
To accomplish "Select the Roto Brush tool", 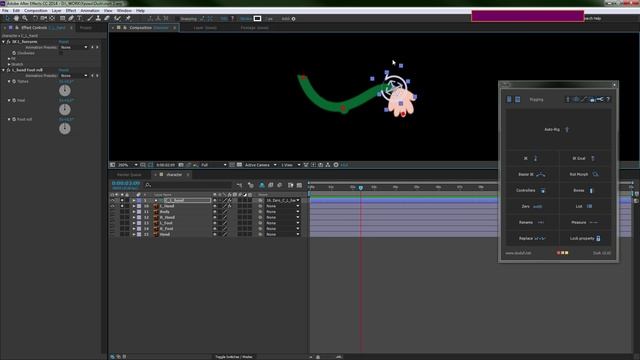I will tap(118, 18).
